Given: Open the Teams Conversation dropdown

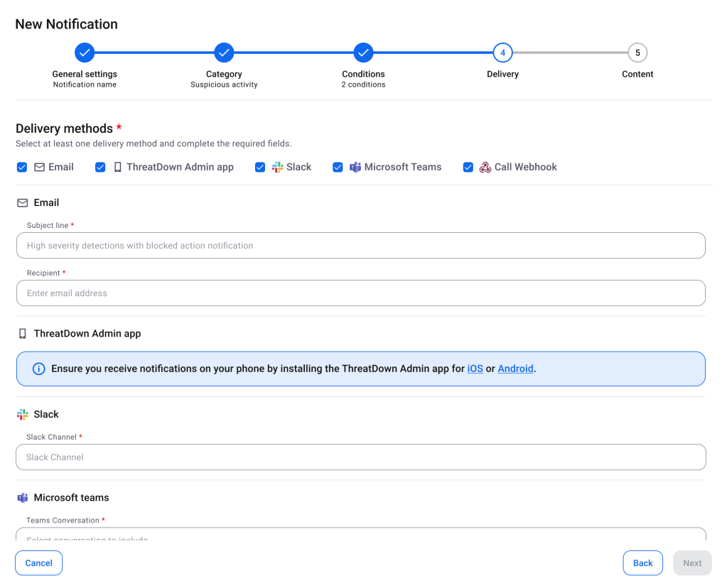Looking at the screenshot, I should (x=360, y=535).
